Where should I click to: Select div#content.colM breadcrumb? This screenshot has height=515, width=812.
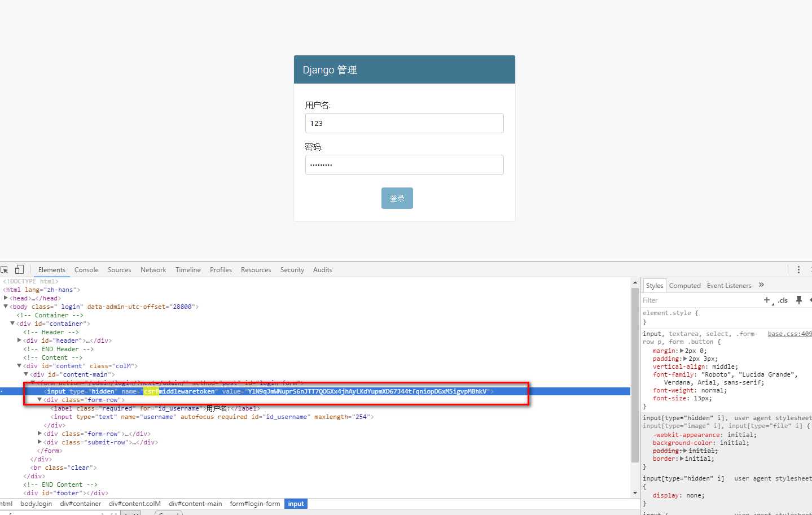coord(135,504)
